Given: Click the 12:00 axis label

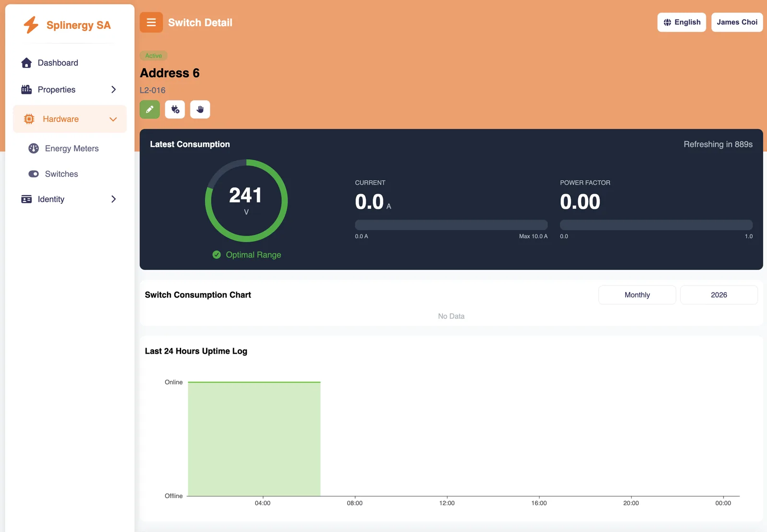Looking at the screenshot, I should coord(447,503).
